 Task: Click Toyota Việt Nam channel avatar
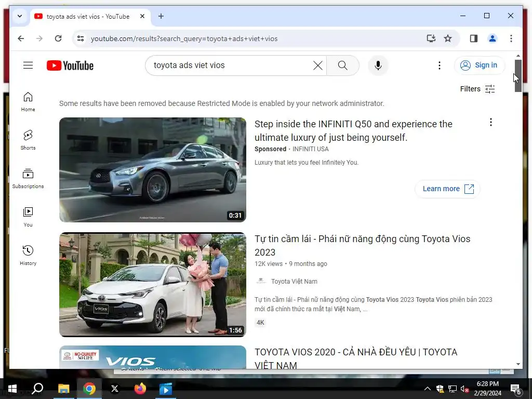coord(261,281)
